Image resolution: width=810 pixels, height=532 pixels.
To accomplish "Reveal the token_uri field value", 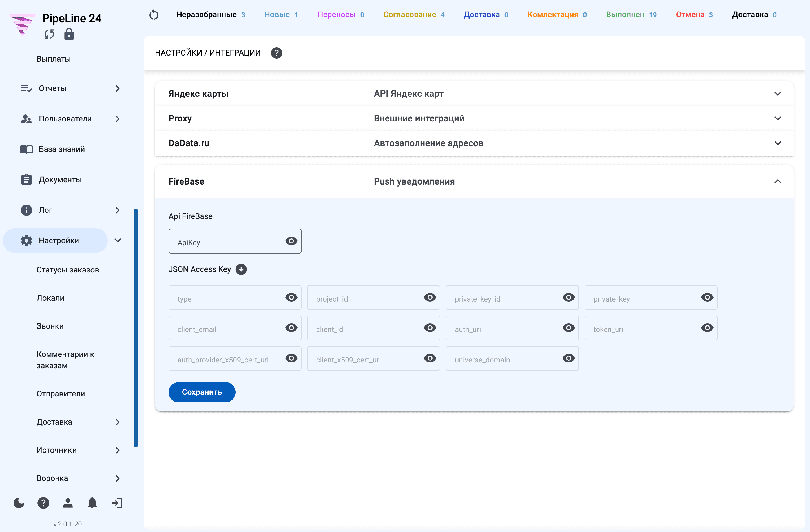I will coord(707,328).
